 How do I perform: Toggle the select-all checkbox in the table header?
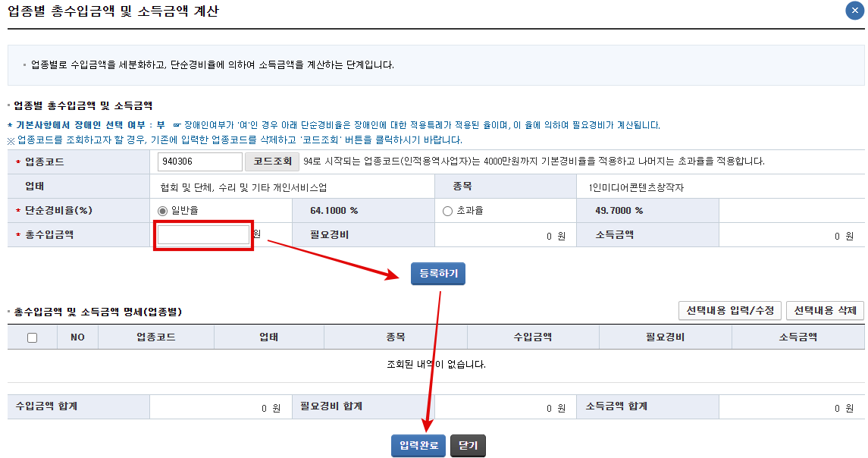[x=30, y=337]
